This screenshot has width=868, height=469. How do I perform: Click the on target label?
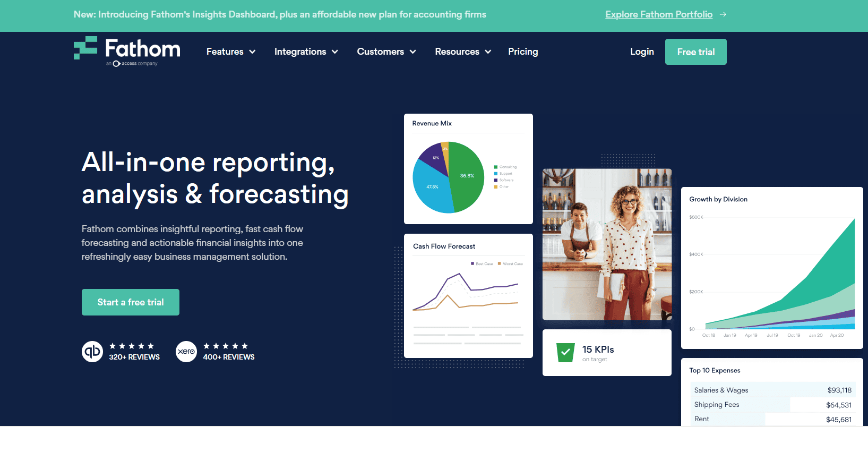tap(595, 360)
